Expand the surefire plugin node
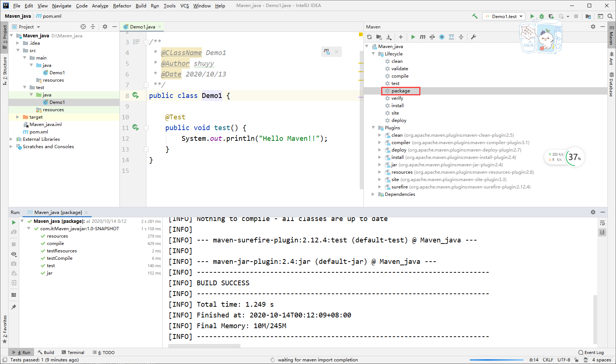Viewport: 616px width, 364px height. pyautogui.click(x=380, y=187)
